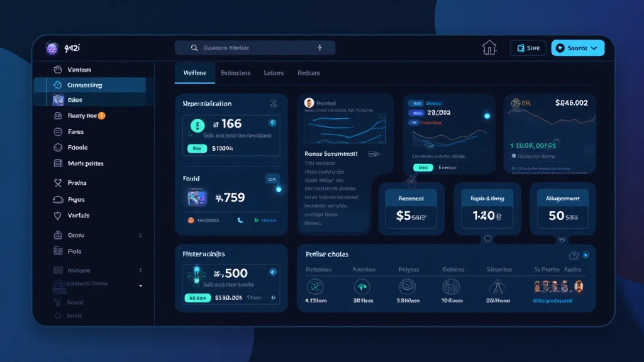Click the heart-shield icon beside 'Varfuls'
This screenshot has width=644, height=362.
tap(58, 216)
